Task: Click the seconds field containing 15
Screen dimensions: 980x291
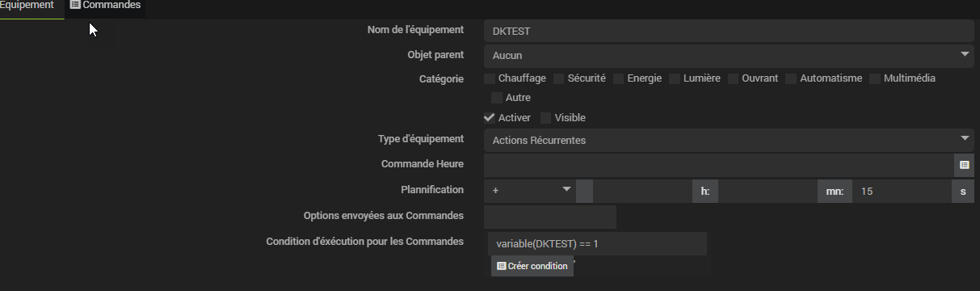Action: [x=902, y=192]
